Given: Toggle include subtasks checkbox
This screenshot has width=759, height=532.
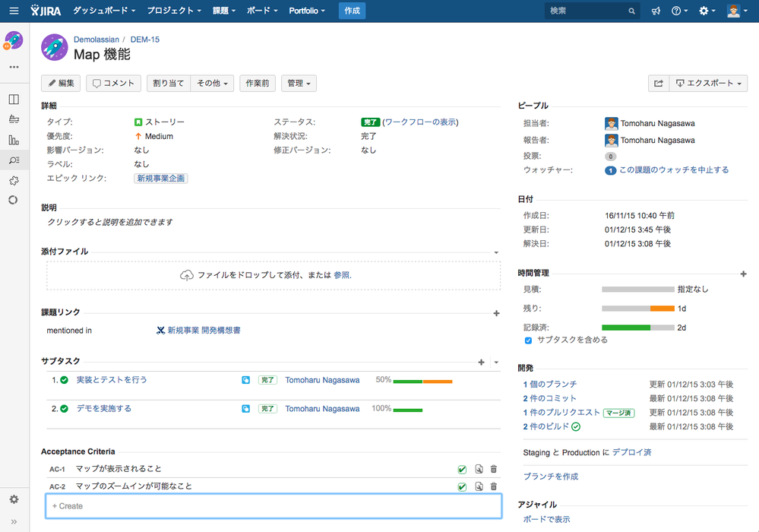Looking at the screenshot, I should pos(528,340).
